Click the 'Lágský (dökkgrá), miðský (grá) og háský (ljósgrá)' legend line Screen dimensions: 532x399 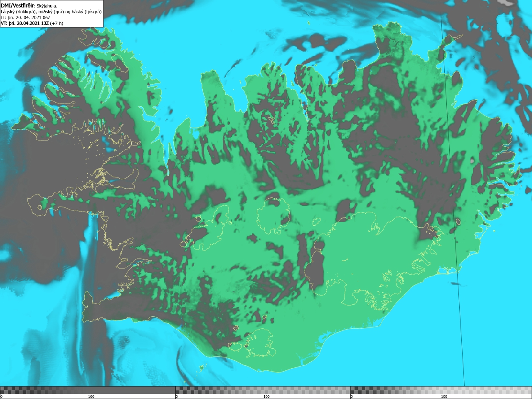coord(51,12)
